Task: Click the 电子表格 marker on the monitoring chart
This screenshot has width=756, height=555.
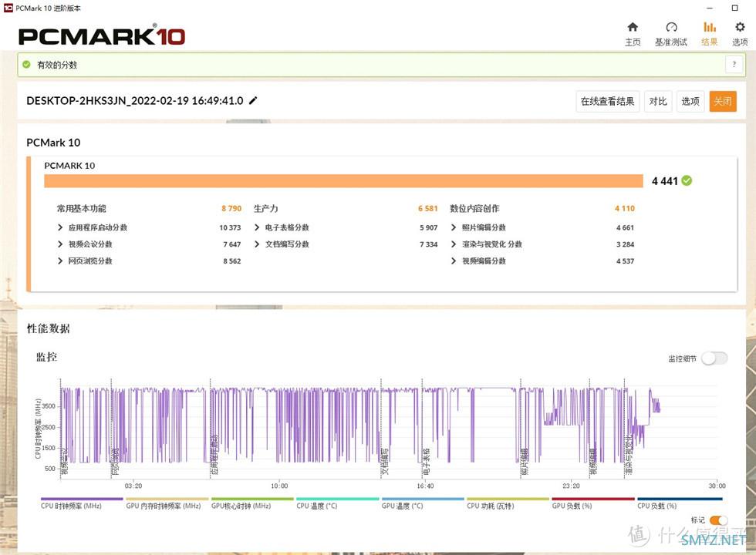Action: (426, 462)
